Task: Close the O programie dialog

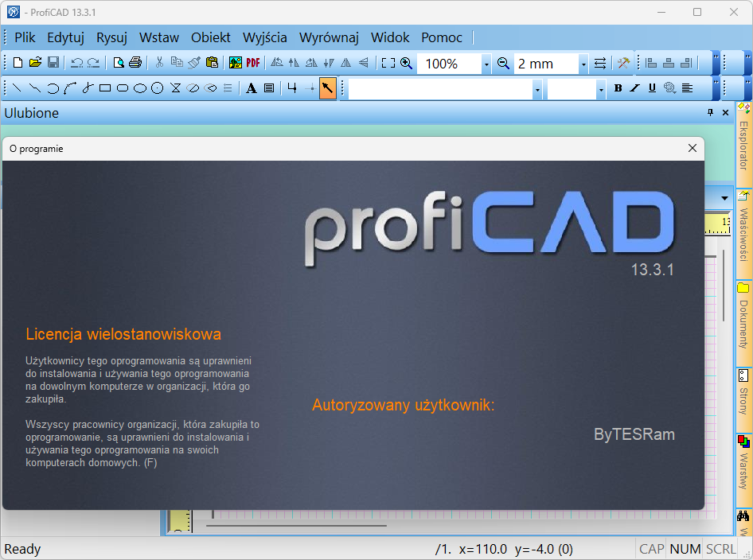Action: (x=692, y=148)
